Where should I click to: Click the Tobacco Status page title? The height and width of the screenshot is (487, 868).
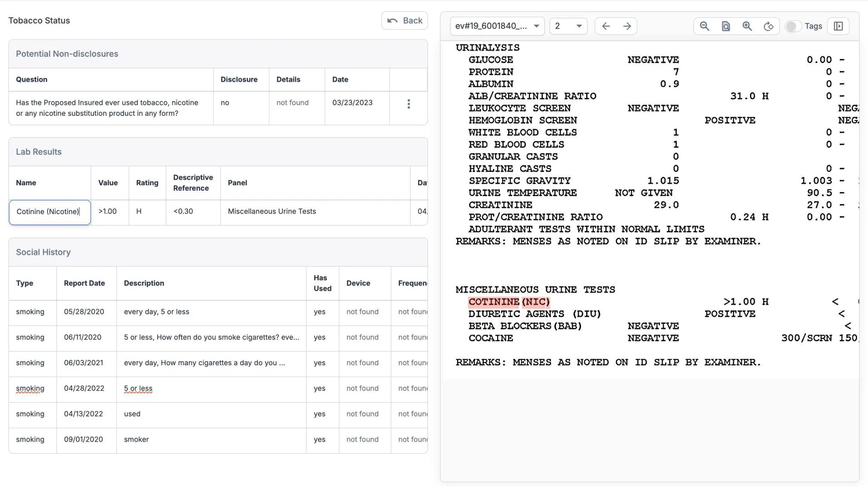pos(39,20)
